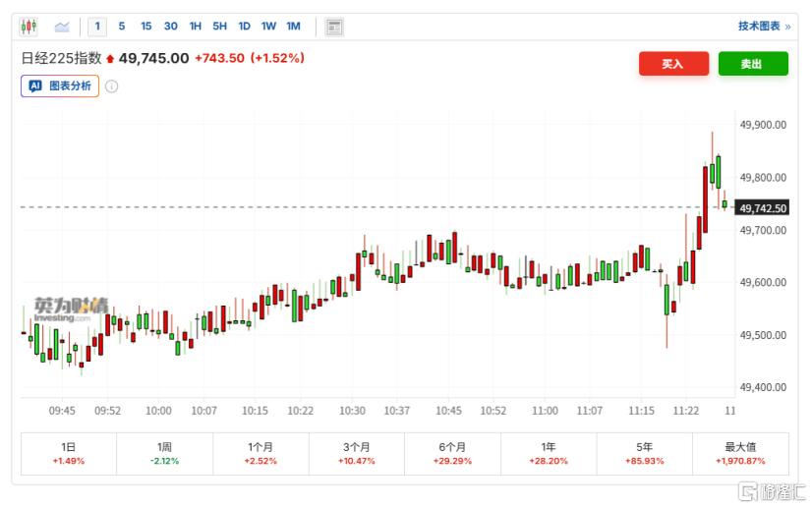Switch to the area chart icon
The width and height of the screenshot is (812, 508).
[63, 27]
